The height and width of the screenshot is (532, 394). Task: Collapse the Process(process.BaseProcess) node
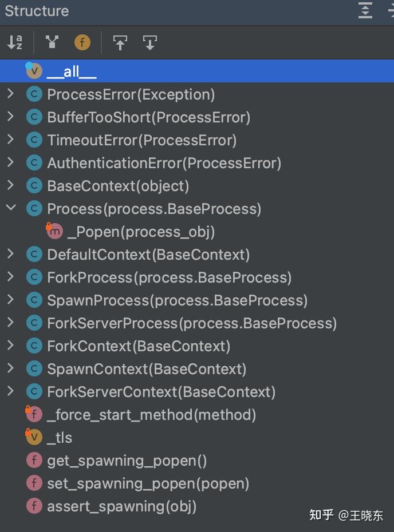tap(10, 208)
